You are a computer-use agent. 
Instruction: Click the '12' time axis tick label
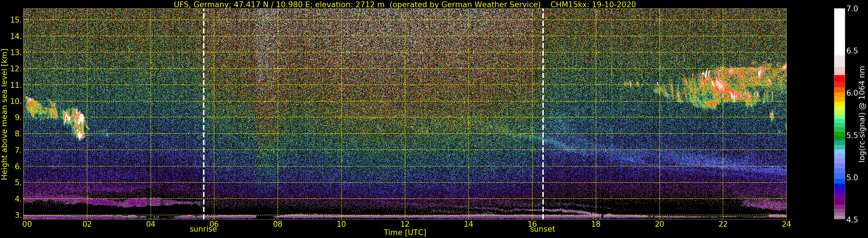coord(405,224)
